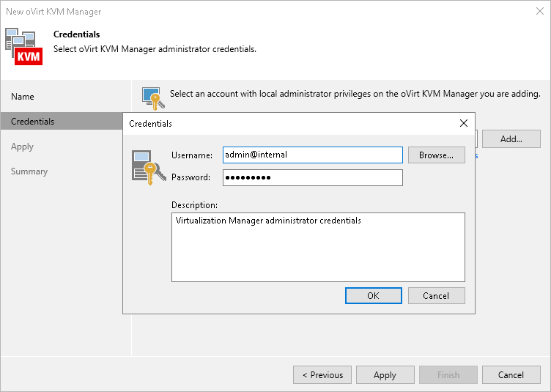The height and width of the screenshot is (392, 551).
Task: Click the KVM manager icon in header
Action: [24, 45]
